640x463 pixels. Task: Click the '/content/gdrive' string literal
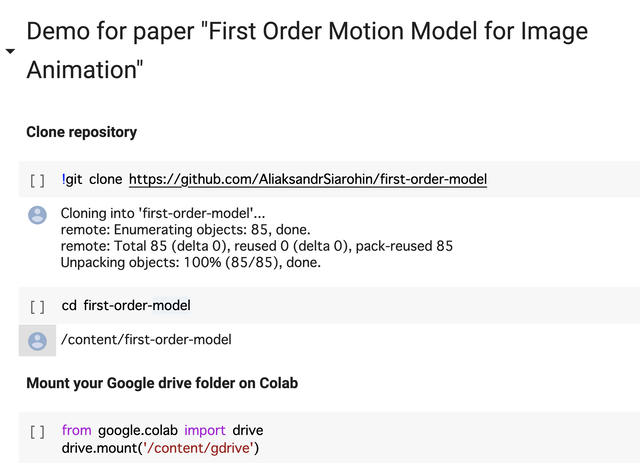point(198,448)
